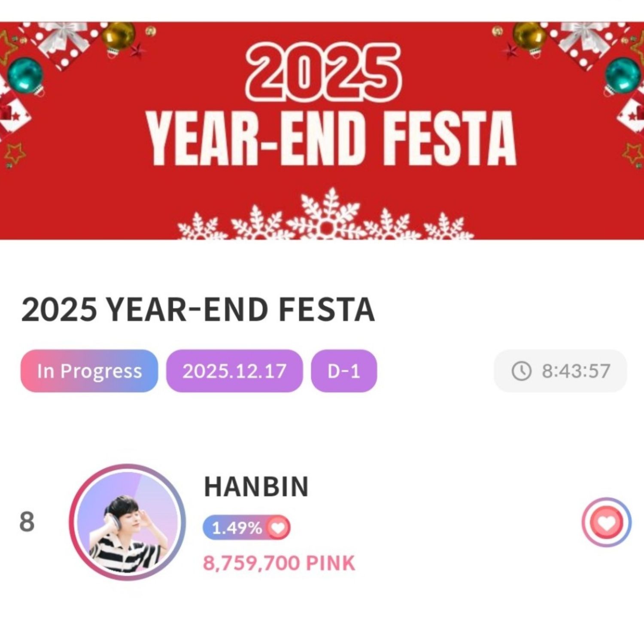Click the In Progress status badge
Screen dimensions: 644x644
89,371
